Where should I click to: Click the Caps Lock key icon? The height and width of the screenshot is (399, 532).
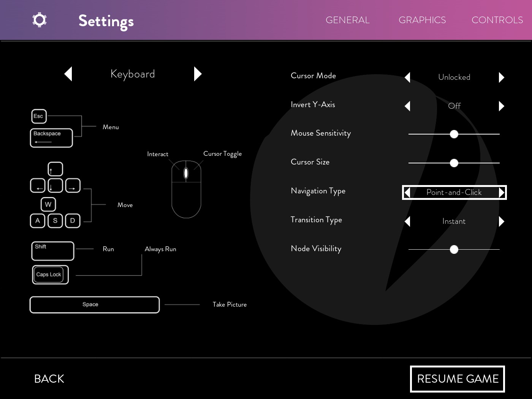(x=50, y=274)
